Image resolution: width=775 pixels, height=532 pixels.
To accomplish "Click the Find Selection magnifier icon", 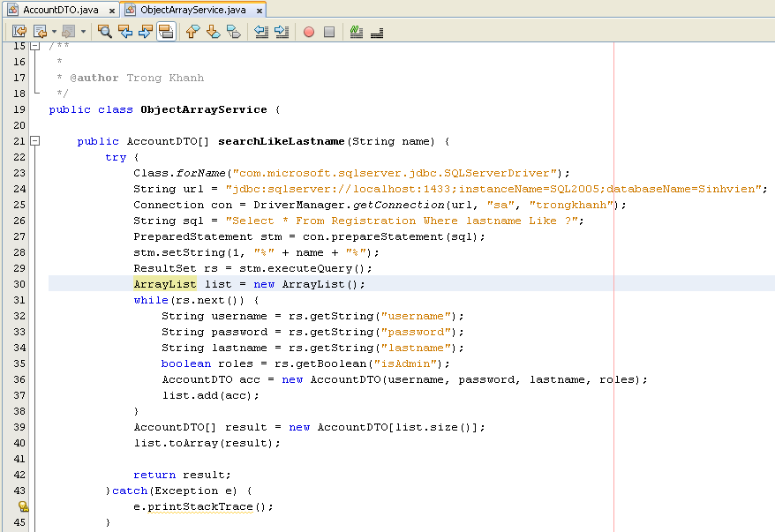I will click(104, 32).
